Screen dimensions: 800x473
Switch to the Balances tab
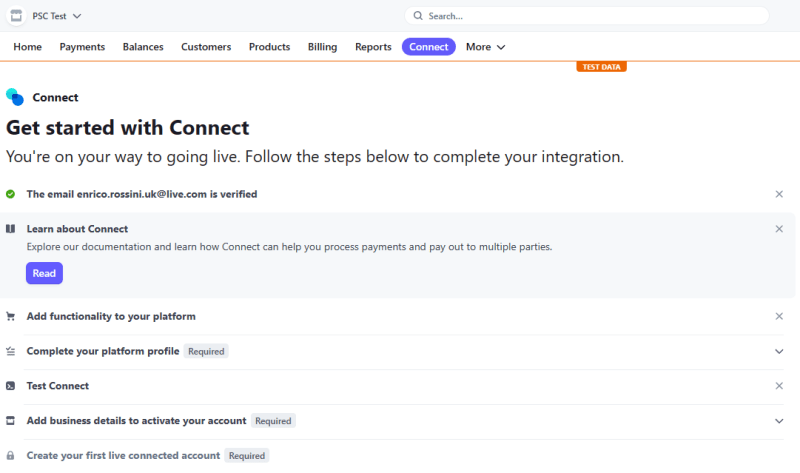pyautogui.click(x=143, y=47)
